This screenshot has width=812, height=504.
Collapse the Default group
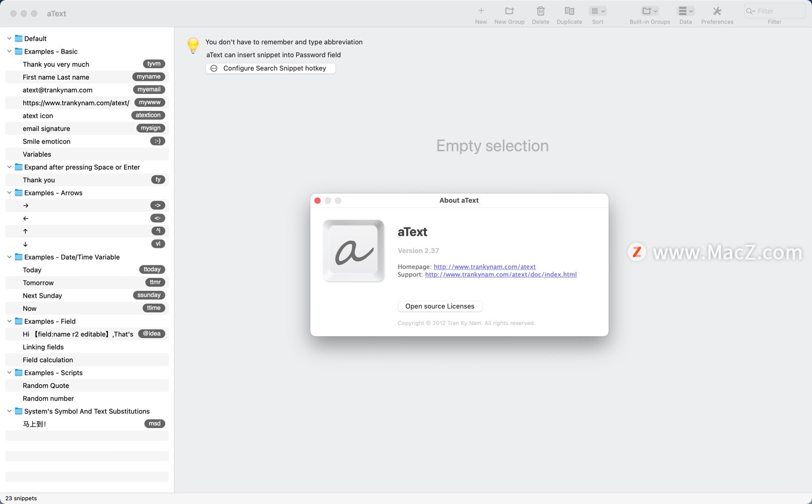(9, 39)
